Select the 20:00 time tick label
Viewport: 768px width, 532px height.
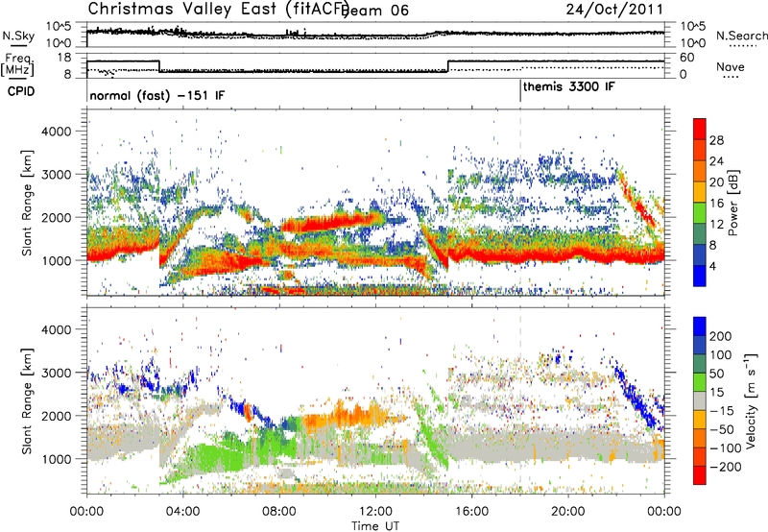click(x=568, y=512)
